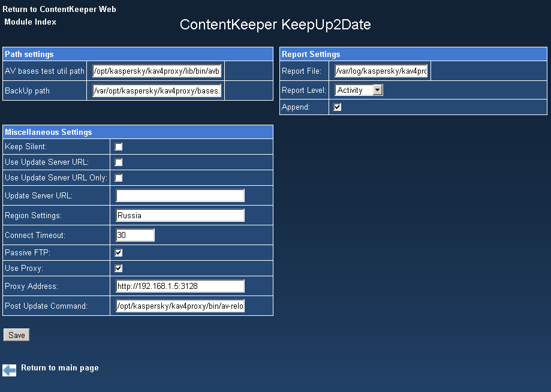Edit the Proxy Address field
551x392 pixels.
(x=180, y=286)
